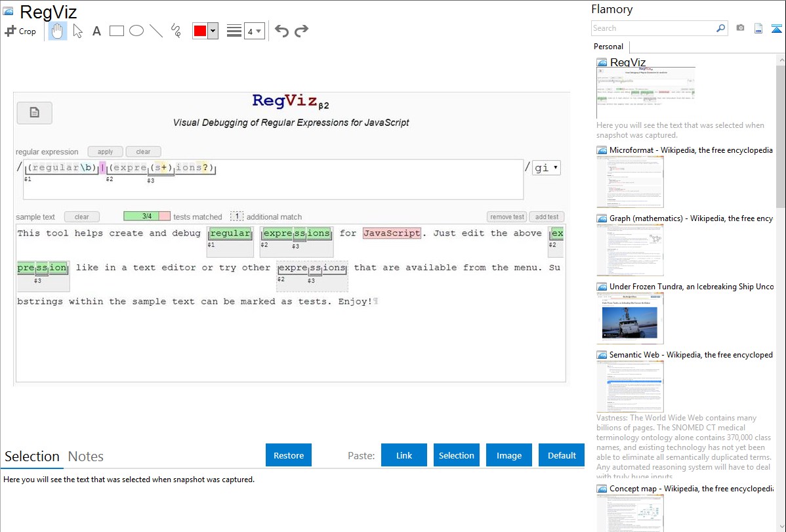Click the Paste Link button
This screenshot has width=786, height=532.
point(404,455)
